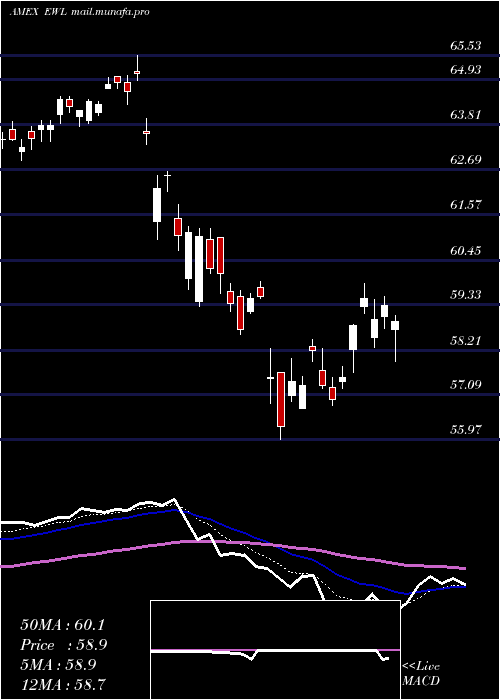Select the 63.81 price level label
500x700 pixels.
[x=466, y=115]
